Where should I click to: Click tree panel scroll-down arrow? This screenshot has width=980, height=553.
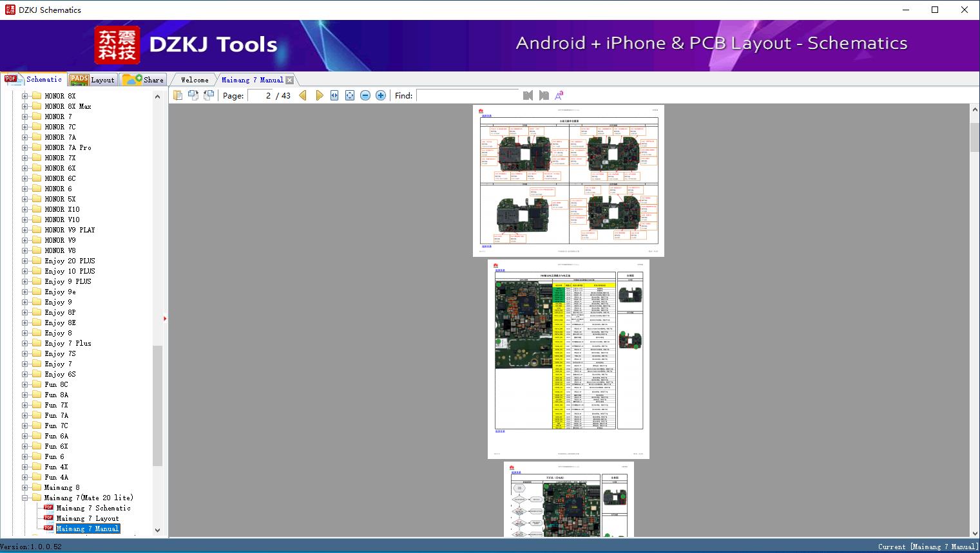coord(157,530)
